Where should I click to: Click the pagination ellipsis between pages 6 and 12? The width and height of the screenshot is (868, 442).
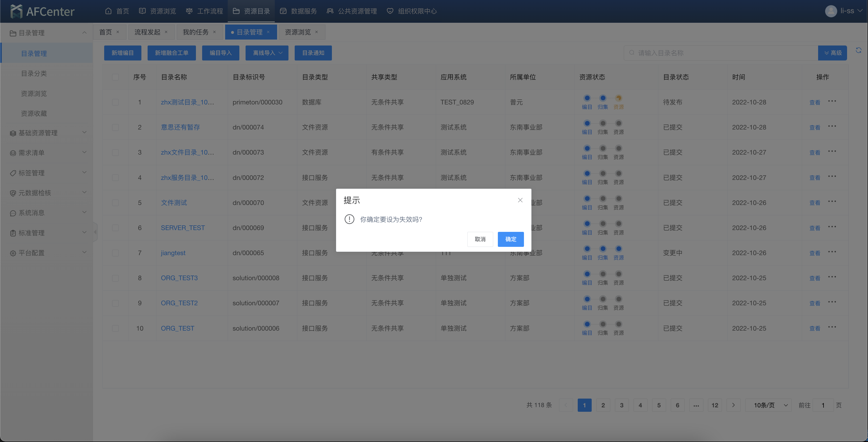coord(696,405)
